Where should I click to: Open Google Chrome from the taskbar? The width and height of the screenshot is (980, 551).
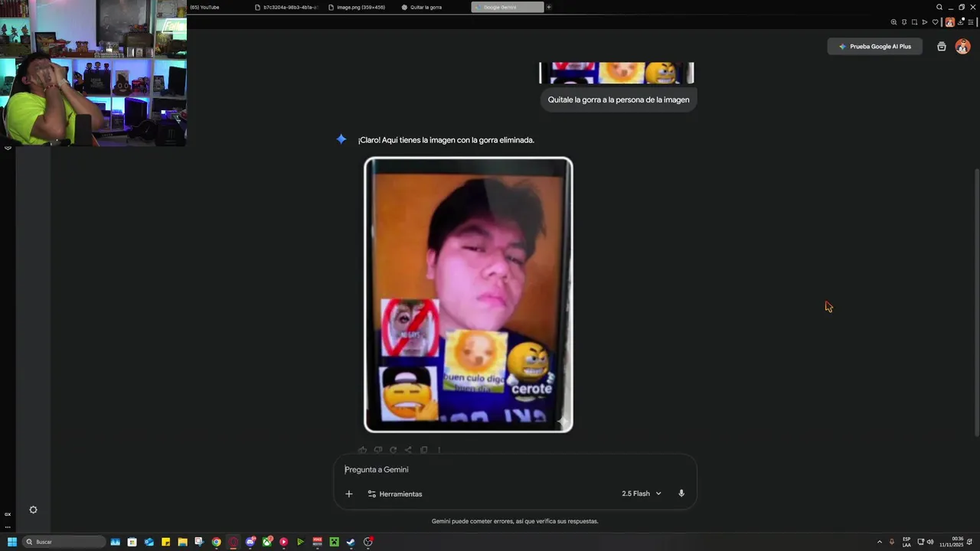pyautogui.click(x=217, y=542)
